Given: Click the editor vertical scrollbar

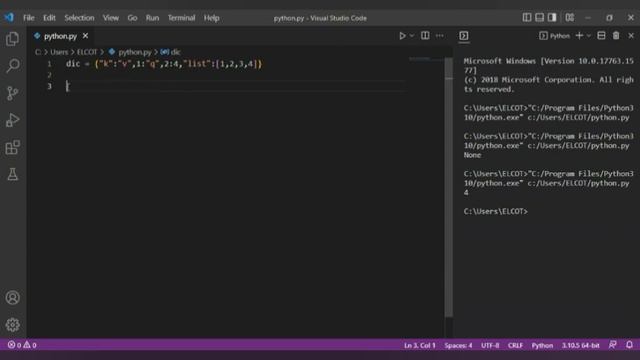Looking at the screenshot, I should 449,187.
